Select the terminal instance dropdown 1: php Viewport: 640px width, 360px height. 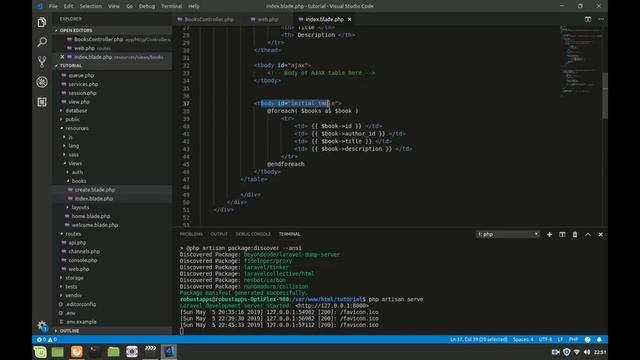tap(508, 234)
